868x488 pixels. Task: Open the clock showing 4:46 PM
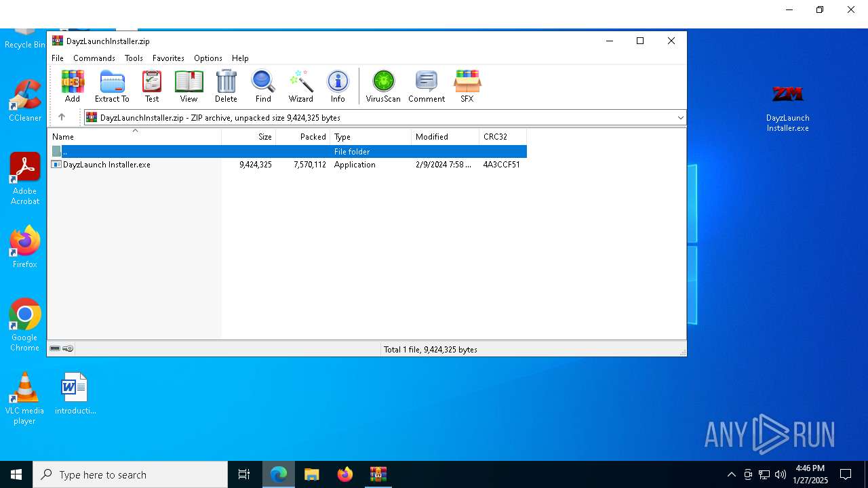point(810,474)
